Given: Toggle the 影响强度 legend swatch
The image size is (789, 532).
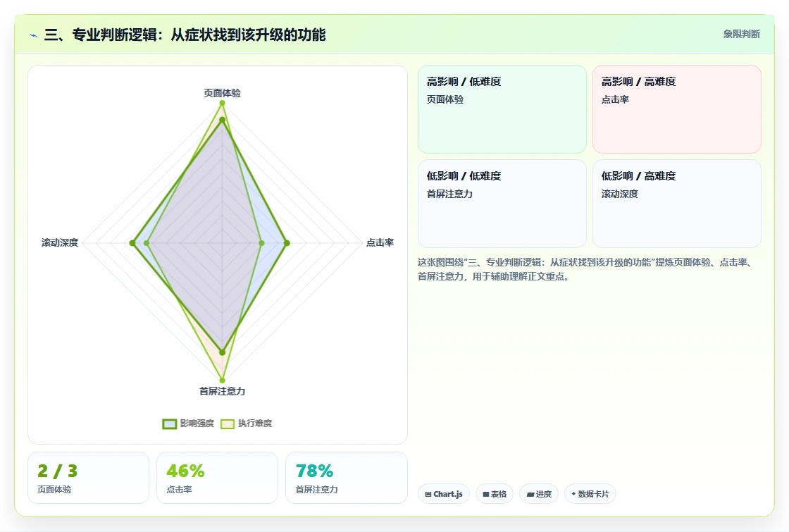Looking at the screenshot, I should point(170,423).
